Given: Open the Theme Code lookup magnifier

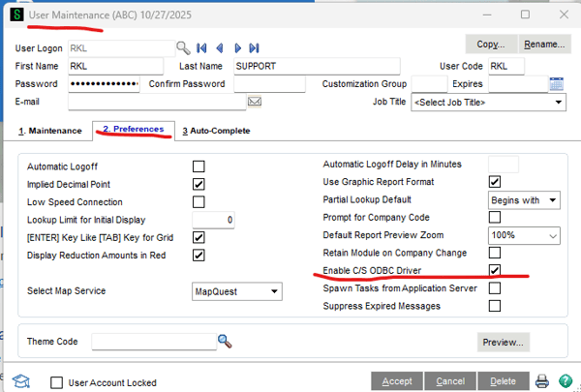Looking at the screenshot, I should (225, 341).
